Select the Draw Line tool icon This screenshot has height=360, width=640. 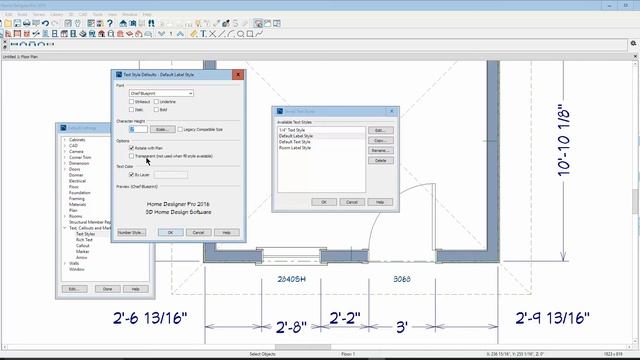tap(222, 34)
